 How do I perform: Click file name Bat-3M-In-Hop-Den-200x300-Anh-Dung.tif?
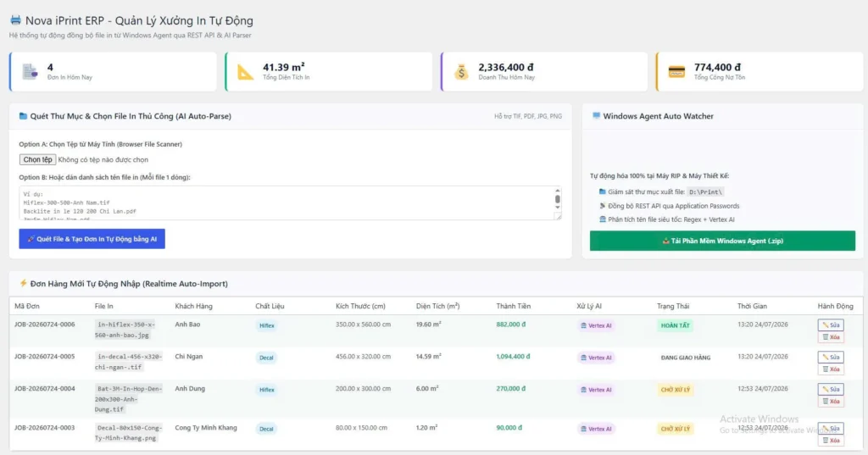tap(129, 399)
